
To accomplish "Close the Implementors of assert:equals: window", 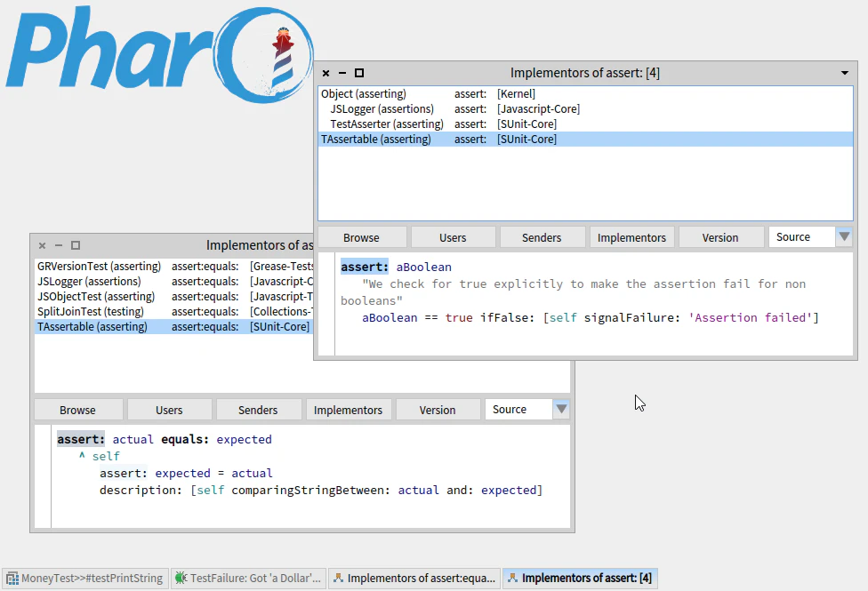I will (42, 245).
